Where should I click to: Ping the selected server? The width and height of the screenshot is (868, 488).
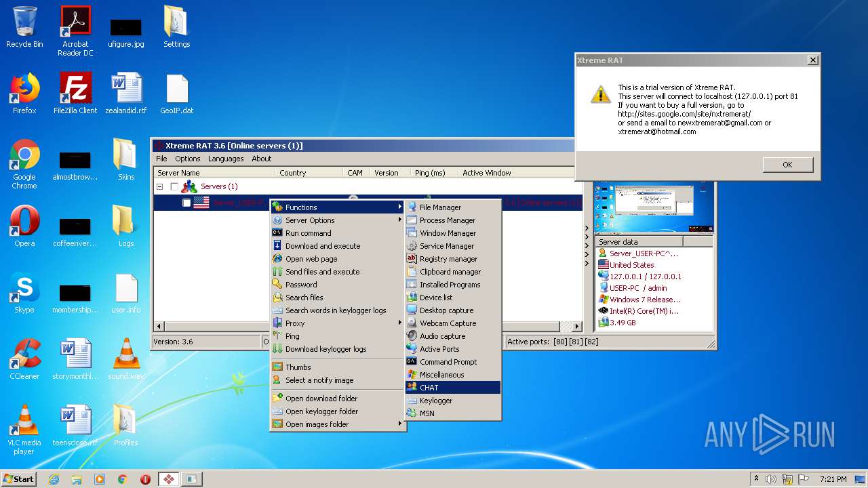[338, 336]
